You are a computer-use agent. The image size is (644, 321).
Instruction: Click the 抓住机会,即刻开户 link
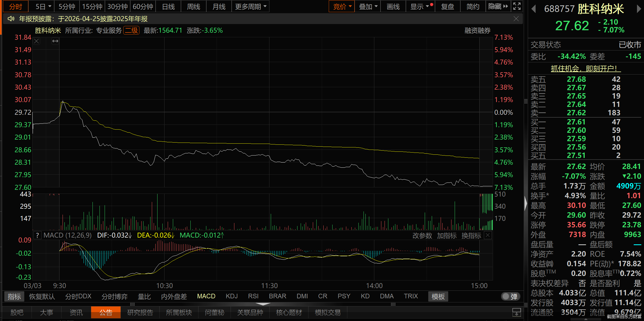pos(585,69)
